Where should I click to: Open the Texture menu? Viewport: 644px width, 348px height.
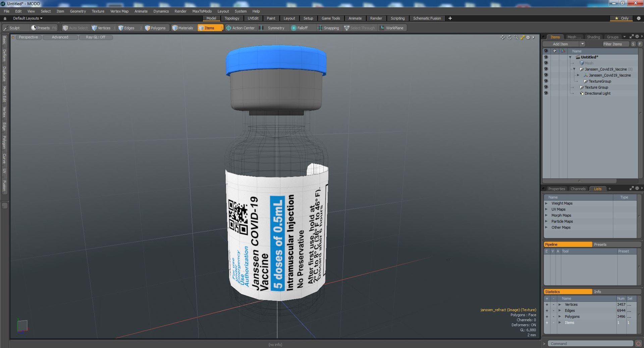(98, 11)
